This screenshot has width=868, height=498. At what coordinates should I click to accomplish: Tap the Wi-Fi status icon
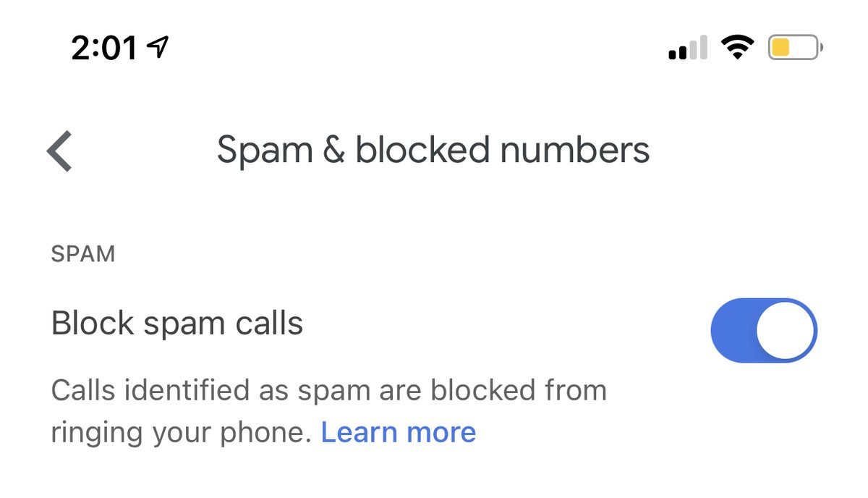(736, 48)
